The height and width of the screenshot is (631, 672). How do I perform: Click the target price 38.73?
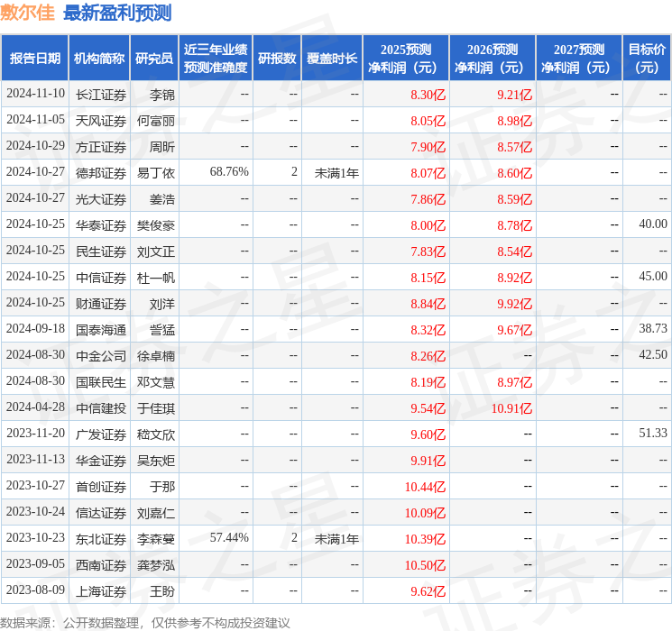point(653,328)
